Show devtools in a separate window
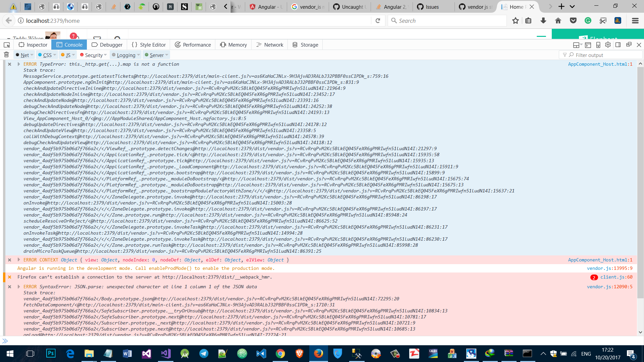Viewport: 644px width, 362px height. click(629, 45)
